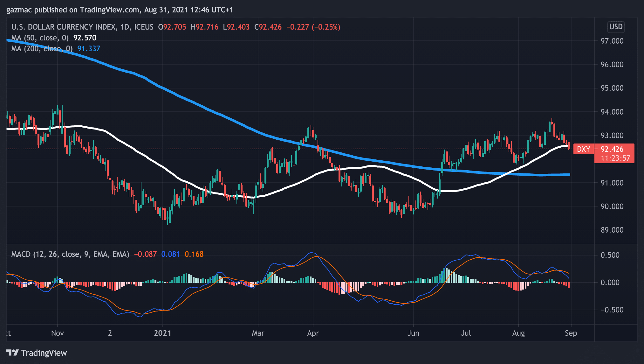
Task: Click the Apr time axis label
Action: pyautogui.click(x=313, y=333)
